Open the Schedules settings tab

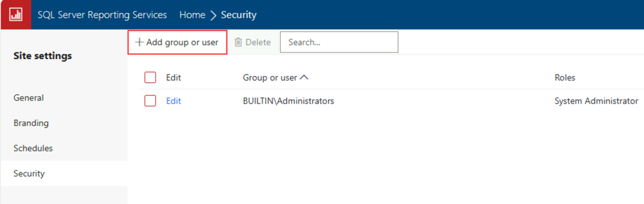point(64,148)
